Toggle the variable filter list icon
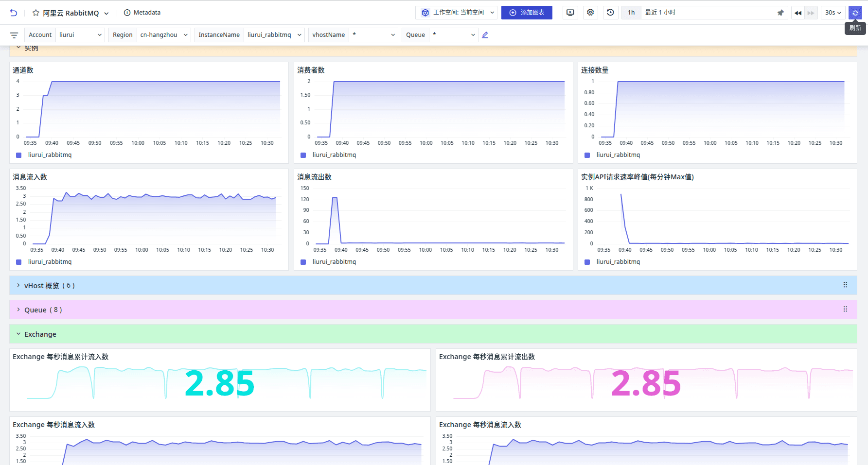The width and height of the screenshot is (868, 465). pyautogui.click(x=14, y=35)
